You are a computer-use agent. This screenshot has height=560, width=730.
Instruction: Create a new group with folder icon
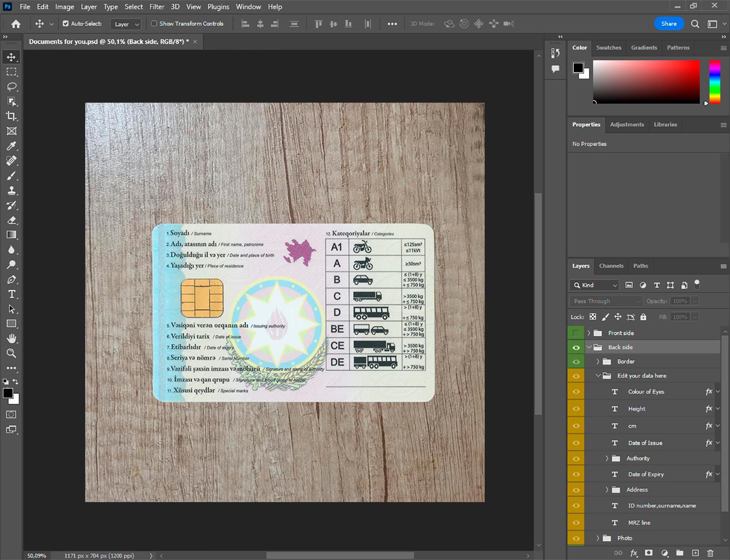click(679, 553)
